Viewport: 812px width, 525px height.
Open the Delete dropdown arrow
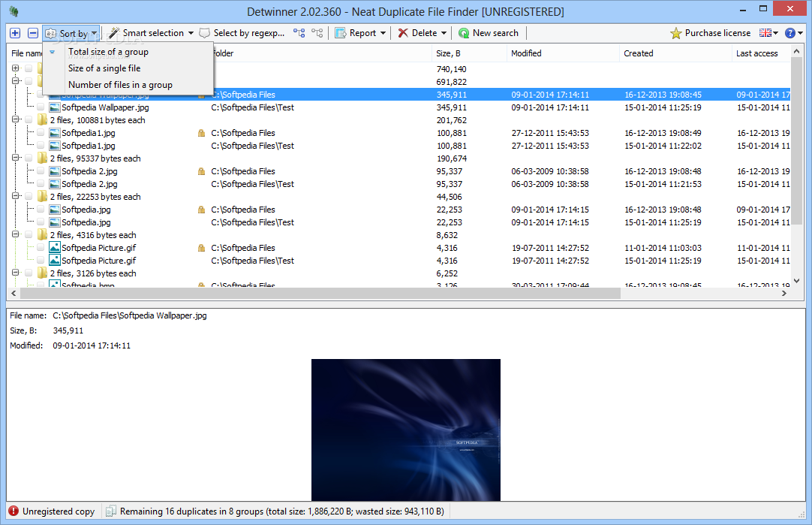[x=444, y=33]
